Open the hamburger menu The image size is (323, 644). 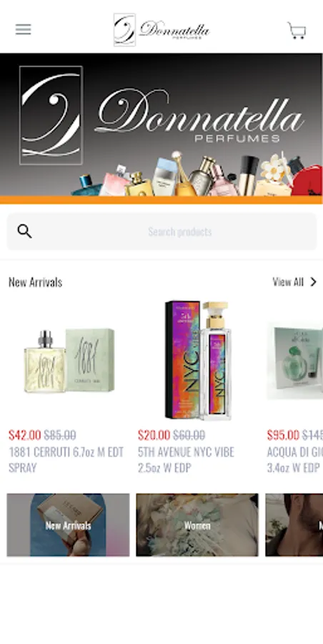point(24,29)
